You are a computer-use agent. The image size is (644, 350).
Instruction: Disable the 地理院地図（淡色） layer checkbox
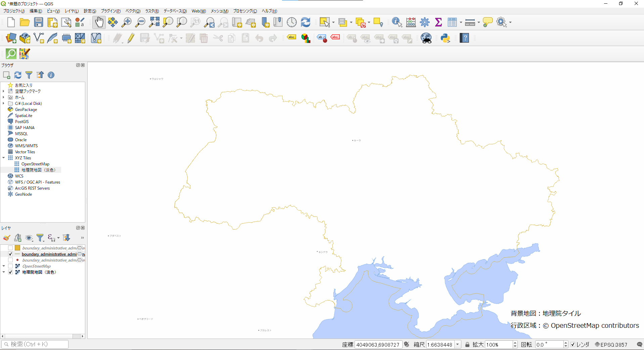coord(10,272)
